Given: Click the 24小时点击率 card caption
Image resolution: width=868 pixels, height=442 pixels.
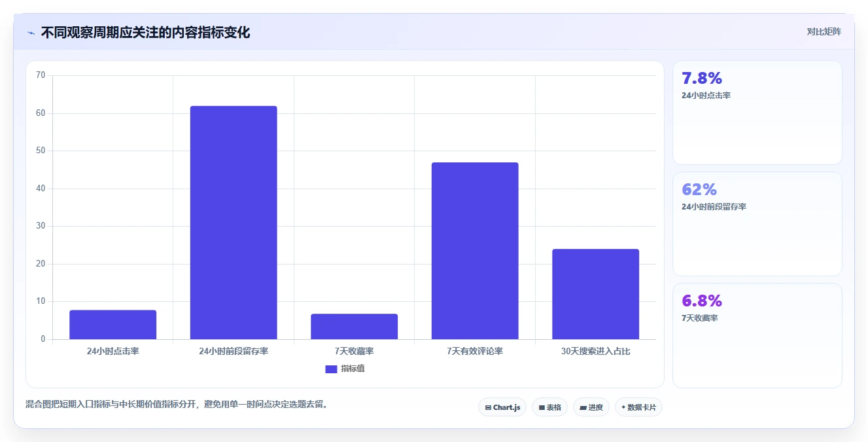Looking at the screenshot, I should point(706,96).
